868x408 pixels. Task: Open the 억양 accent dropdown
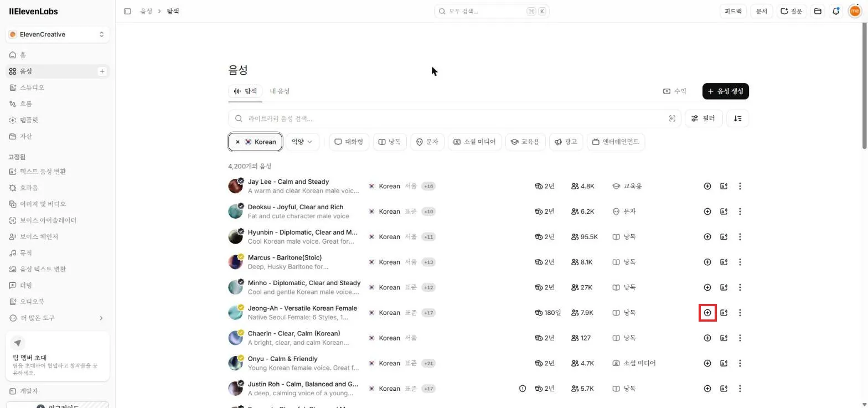point(302,142)
